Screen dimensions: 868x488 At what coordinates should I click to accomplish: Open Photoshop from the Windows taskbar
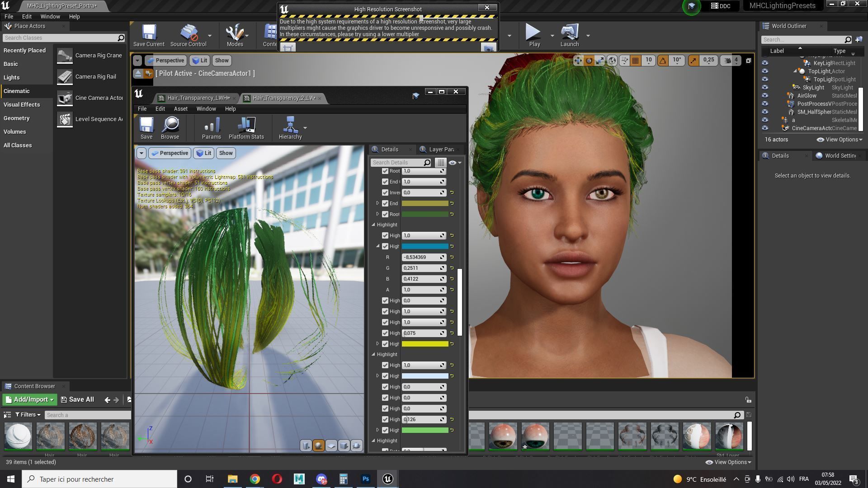point(366,479)
